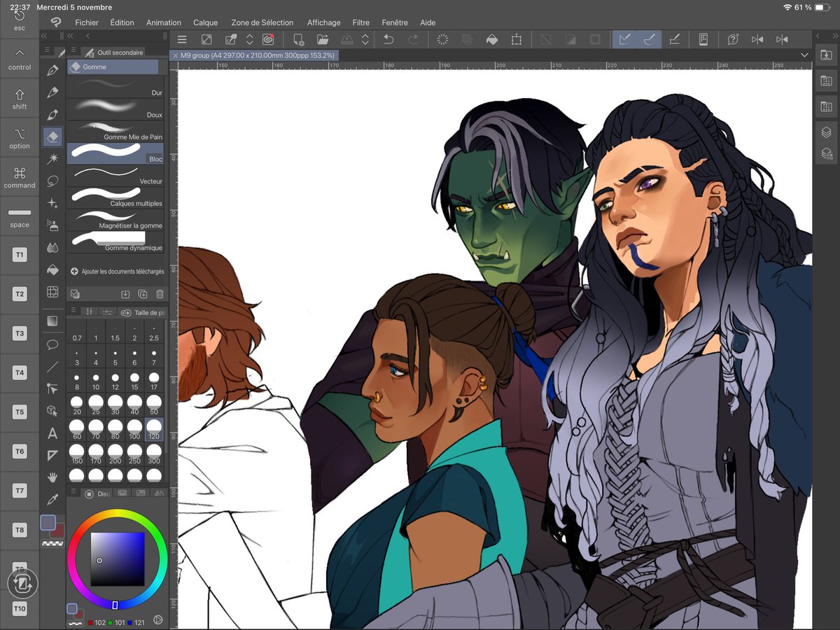
Task: Select the Eraser tool in tool palette
Action: pyautogui.click(x=52, y=136)
